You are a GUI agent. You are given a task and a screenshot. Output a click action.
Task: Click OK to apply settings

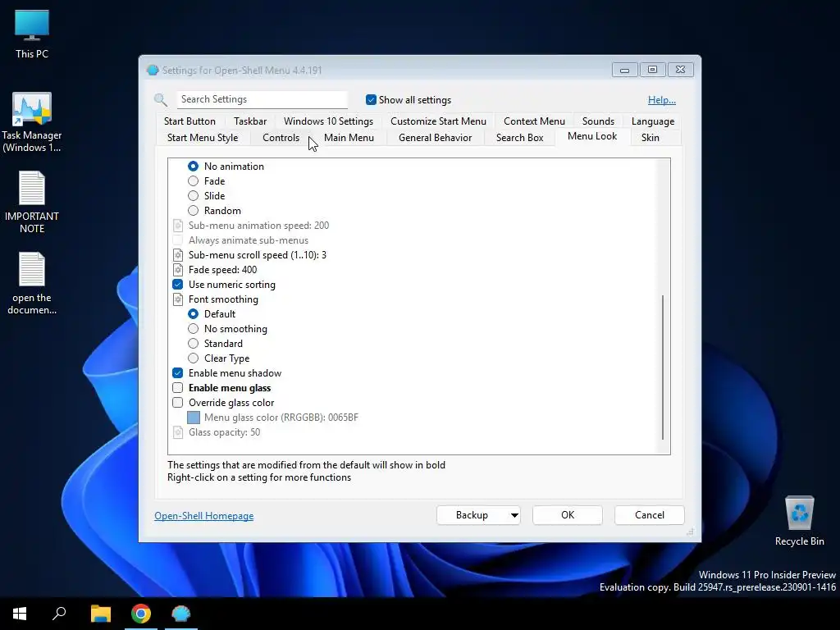[568, 515]
